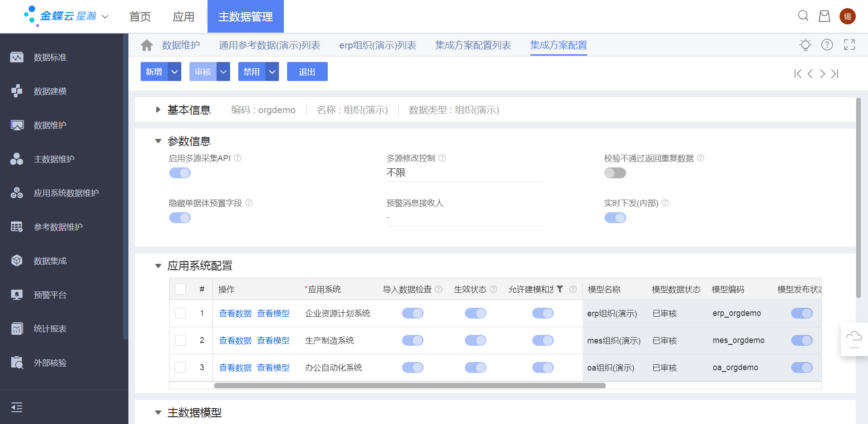Collapse the 应用系统配置 section
Viewport: 868px width, 424px height.
[158, 266]
